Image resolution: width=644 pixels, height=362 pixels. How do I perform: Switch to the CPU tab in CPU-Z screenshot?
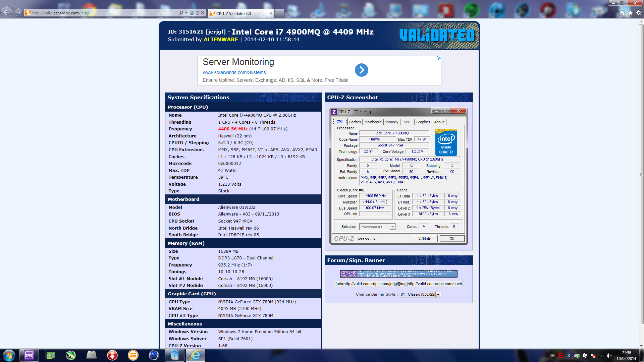pos(340,122)
